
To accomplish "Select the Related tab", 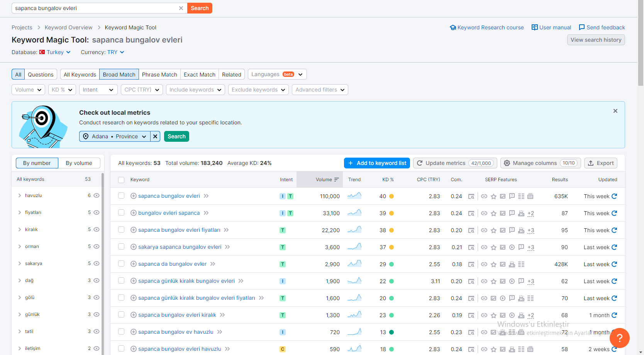I will [x=232, y=75].
